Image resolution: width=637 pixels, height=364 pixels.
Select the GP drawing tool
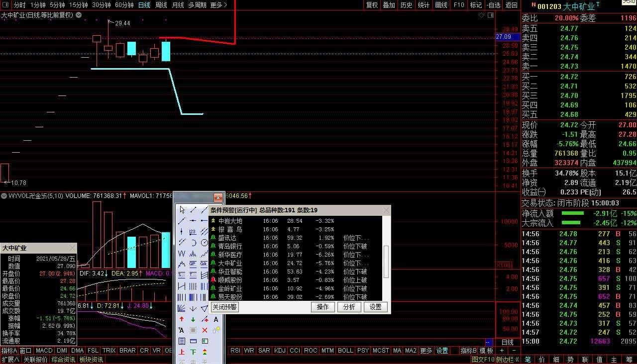(x=193, y=264)
